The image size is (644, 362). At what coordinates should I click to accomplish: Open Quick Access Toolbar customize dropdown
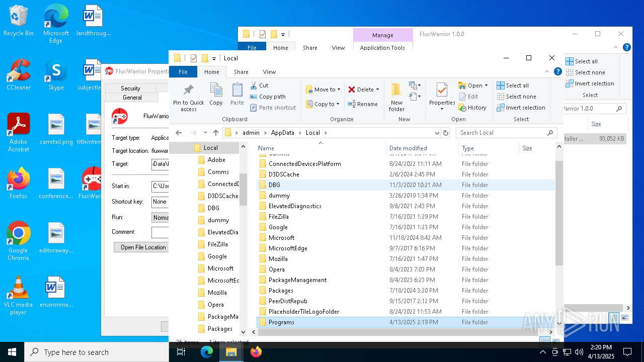214,58
